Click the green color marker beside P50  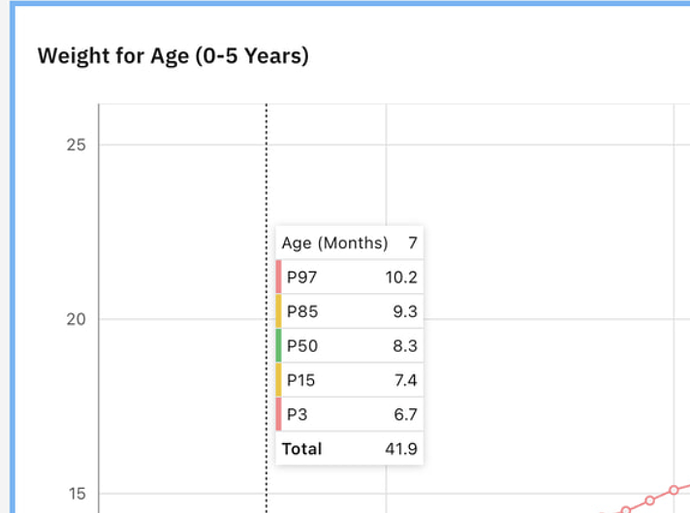pyautogui.click(x=279, y=345)
